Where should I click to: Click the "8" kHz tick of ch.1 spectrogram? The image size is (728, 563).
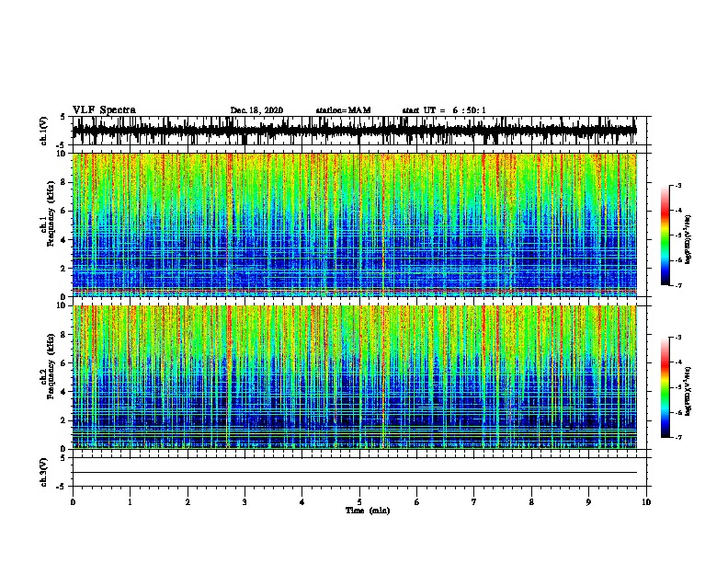[63, 182]
